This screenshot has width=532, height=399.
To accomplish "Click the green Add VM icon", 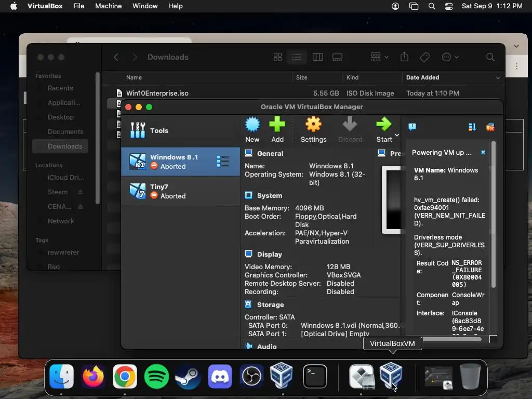I will click(x=277, y=124).
